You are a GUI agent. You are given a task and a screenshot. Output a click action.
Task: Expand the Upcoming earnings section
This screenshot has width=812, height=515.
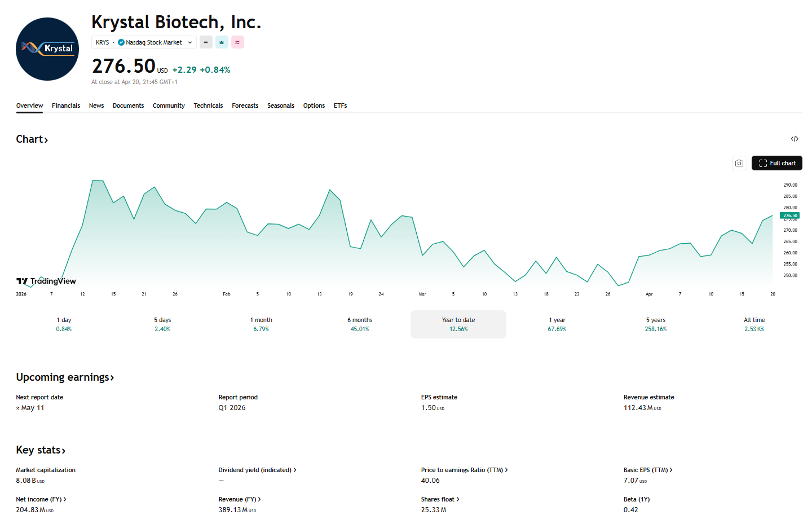[65, 377]
